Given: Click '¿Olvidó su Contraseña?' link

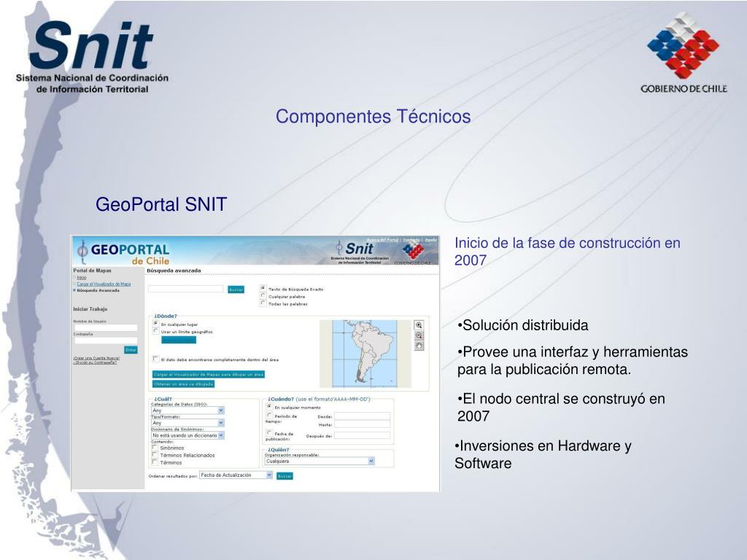Looking at the screenshot, I should click(95, 362).
